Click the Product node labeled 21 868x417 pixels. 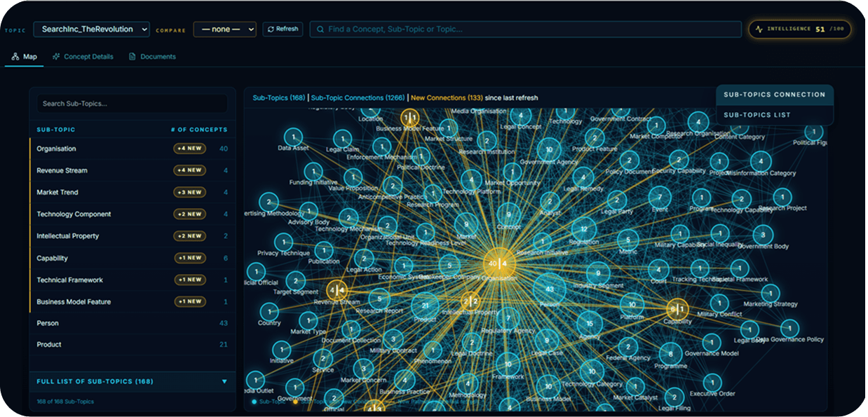[425, 306]
